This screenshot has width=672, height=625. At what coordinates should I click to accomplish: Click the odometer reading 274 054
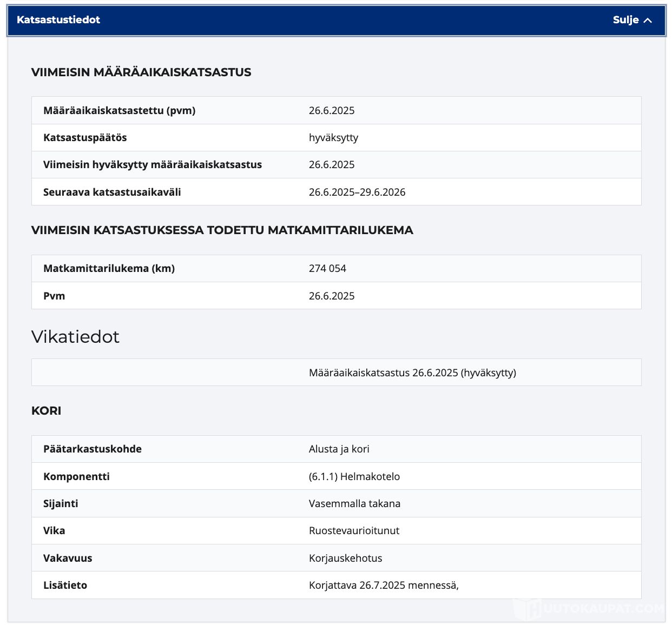click(x=327, y=269)
